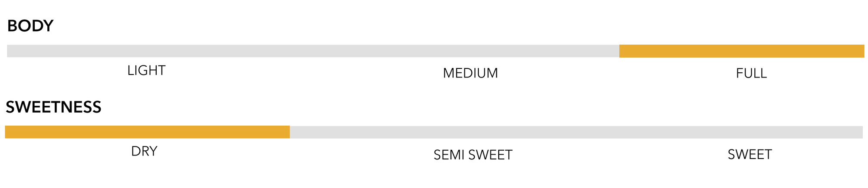868x188 pixels.
Task: Choose the DRY sweetness label
Action: point(144,151)
